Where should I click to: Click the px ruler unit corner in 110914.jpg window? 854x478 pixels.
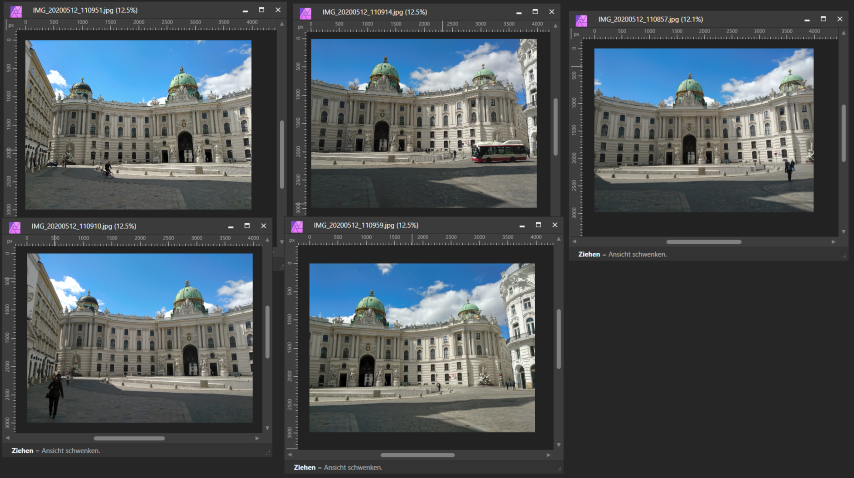pyautogui.click(x=300, y=27)
